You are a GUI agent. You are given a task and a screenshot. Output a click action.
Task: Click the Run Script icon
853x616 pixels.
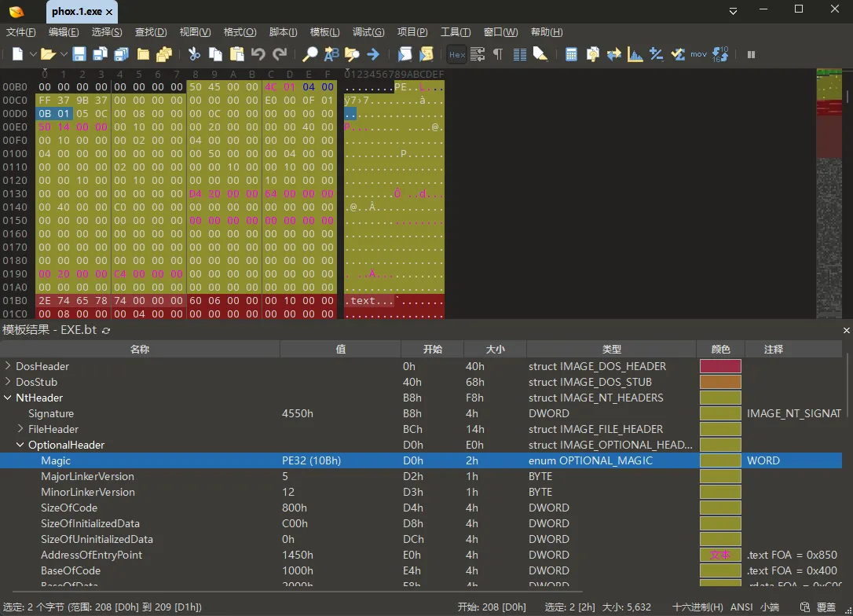tap(405, 54)
